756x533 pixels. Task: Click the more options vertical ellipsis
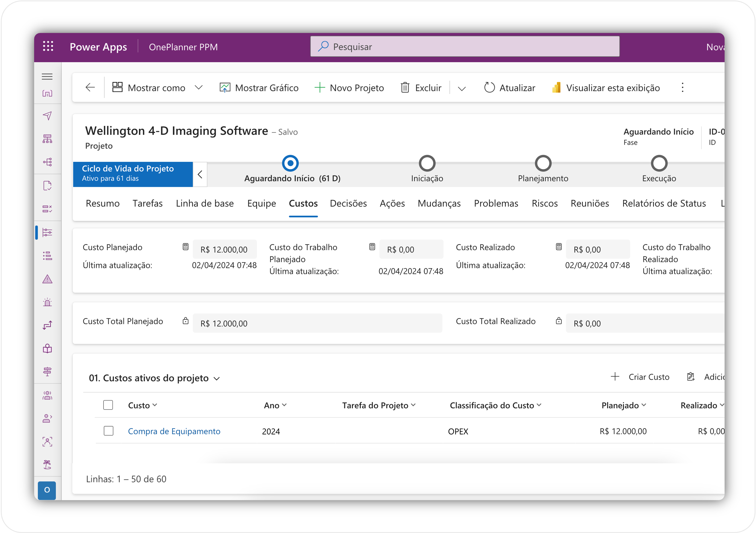coord(682,88)
